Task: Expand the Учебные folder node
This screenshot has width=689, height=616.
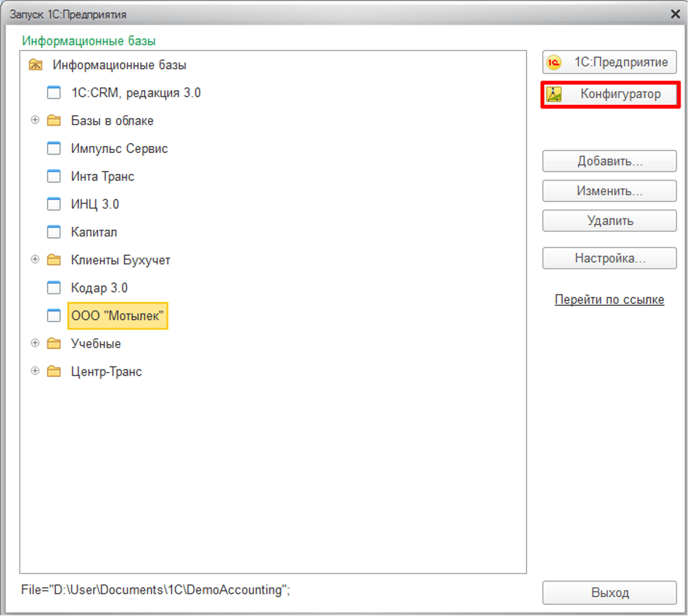Action: pos(35,343)
